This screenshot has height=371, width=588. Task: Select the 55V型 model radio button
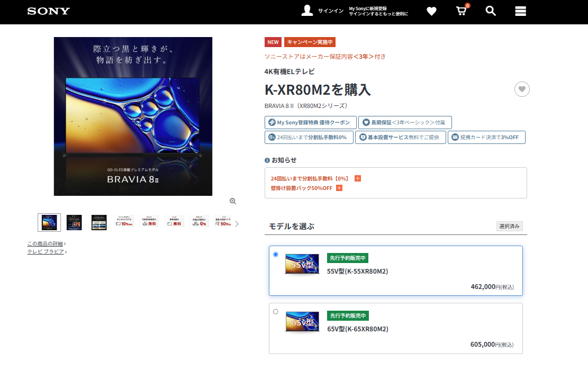pos(276,255)
